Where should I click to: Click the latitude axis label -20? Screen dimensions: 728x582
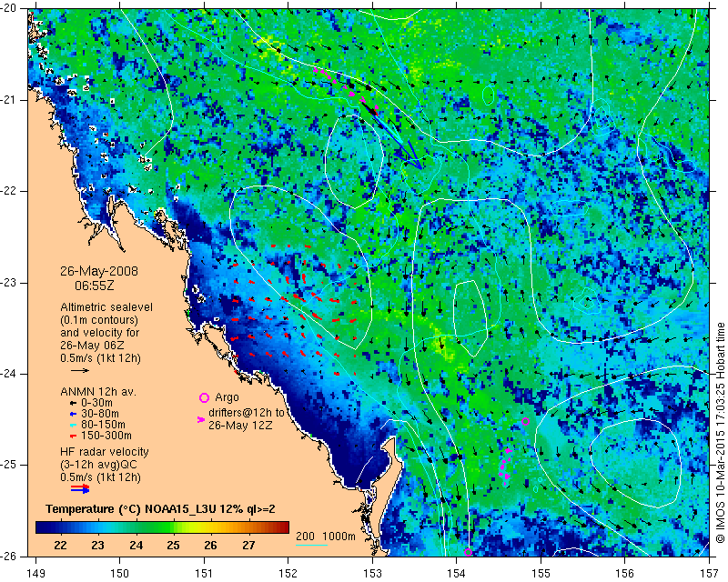[x=8, y=8]
